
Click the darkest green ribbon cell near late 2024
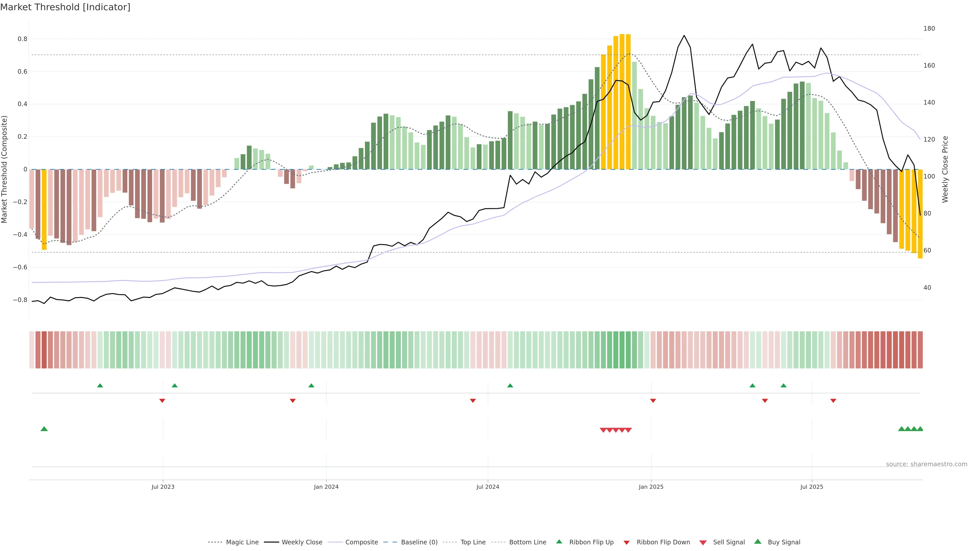622,350
